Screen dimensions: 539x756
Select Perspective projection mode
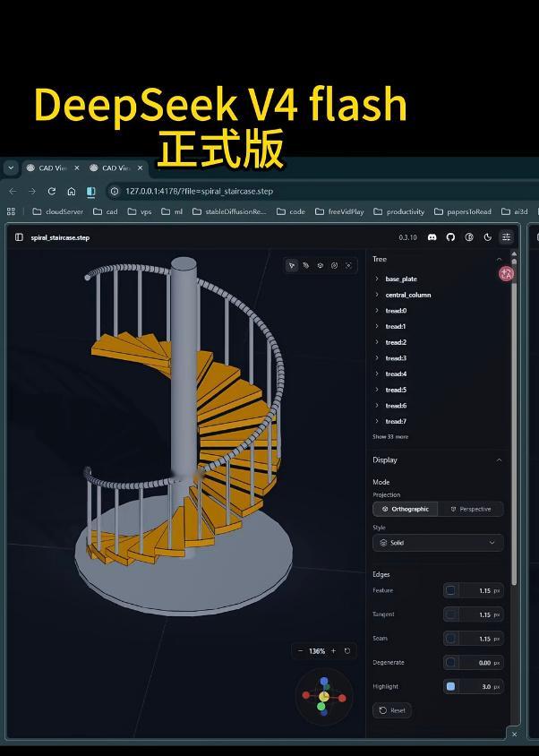[471, 509]
